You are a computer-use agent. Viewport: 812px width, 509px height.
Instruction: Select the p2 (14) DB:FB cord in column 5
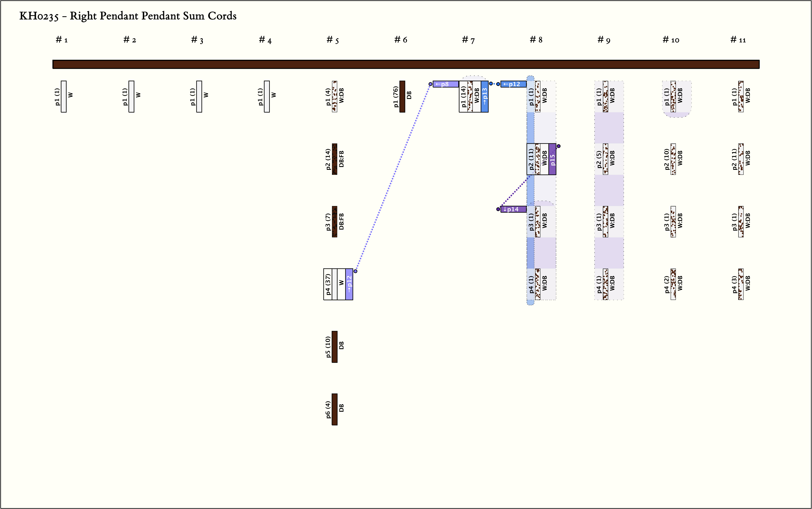(334, 159)
